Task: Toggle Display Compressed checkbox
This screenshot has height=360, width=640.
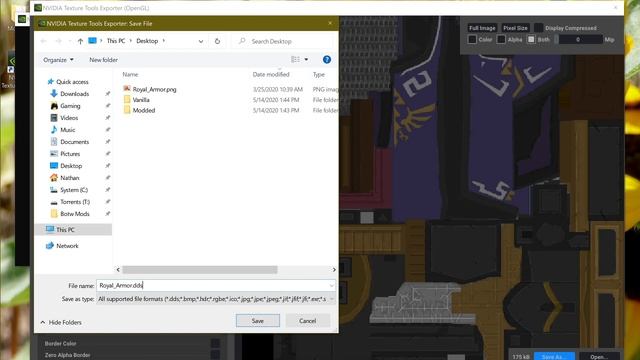Action: pyautogui.click(x=538, y=28)
